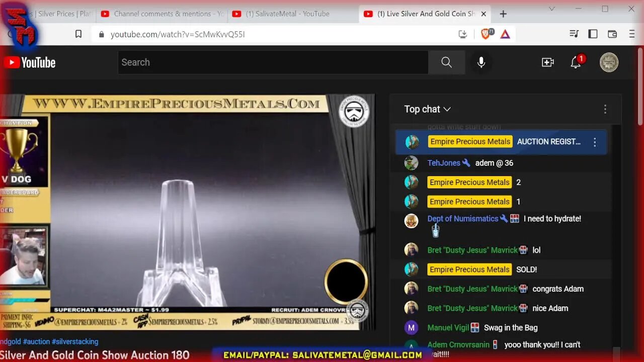Click the #auction hashtag link
Viewport: 644px width, 362px height.
tap(36, 342)
